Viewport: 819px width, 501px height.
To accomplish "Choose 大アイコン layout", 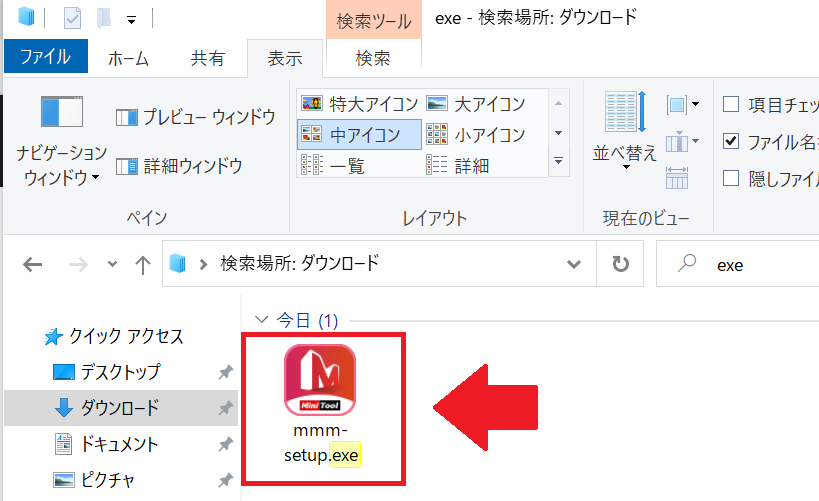I will [476, 104].
